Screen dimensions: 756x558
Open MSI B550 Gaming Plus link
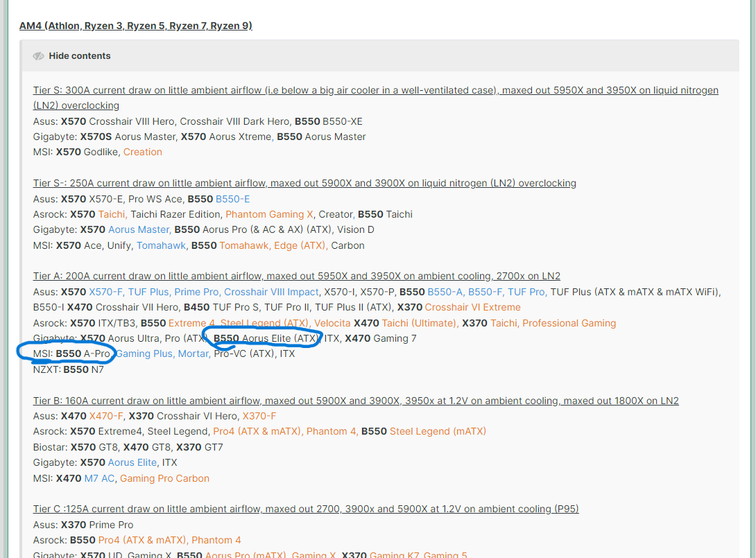[x=145, y=354]
